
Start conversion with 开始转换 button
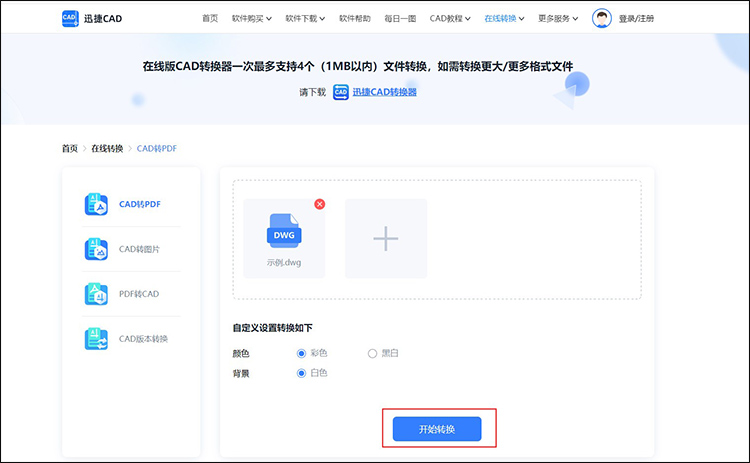pos(437,429)
